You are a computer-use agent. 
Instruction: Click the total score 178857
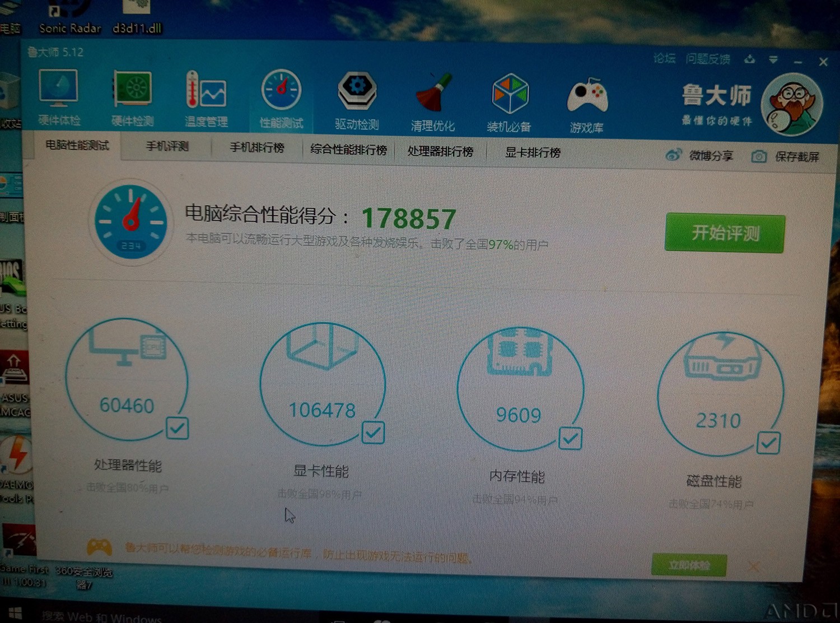(409, 218)
